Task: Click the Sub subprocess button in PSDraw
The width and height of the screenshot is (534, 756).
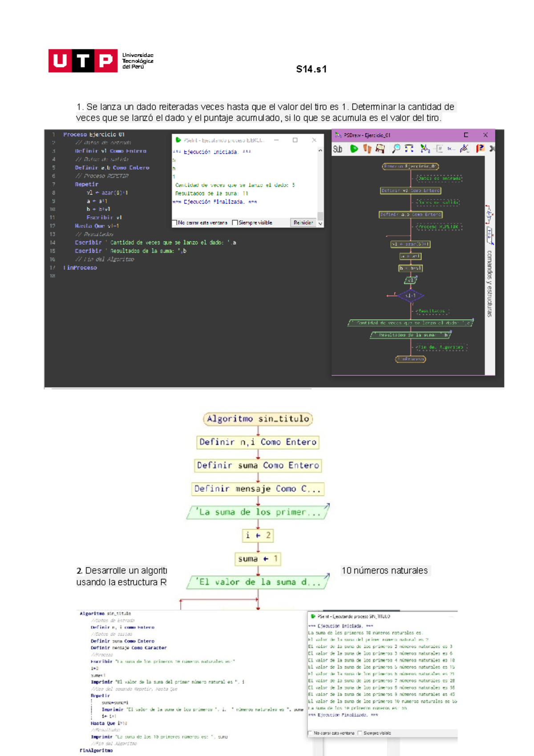Action: pyautogui.click(x=338, y=149)
